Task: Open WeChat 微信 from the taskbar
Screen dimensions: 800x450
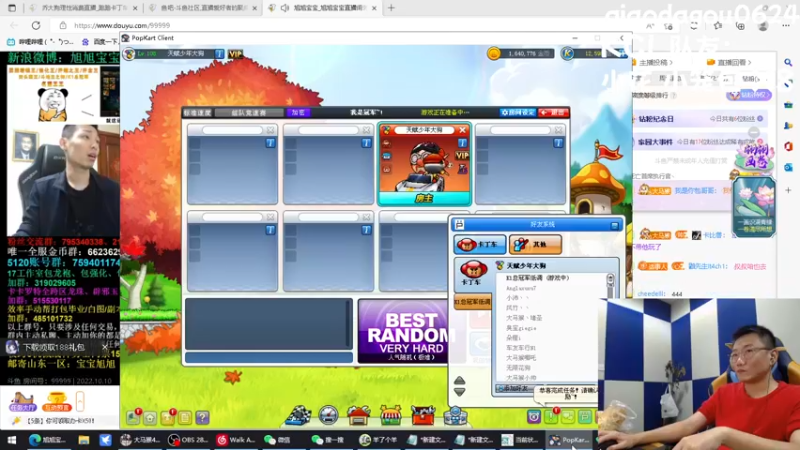Action: (x=277, y=440)
